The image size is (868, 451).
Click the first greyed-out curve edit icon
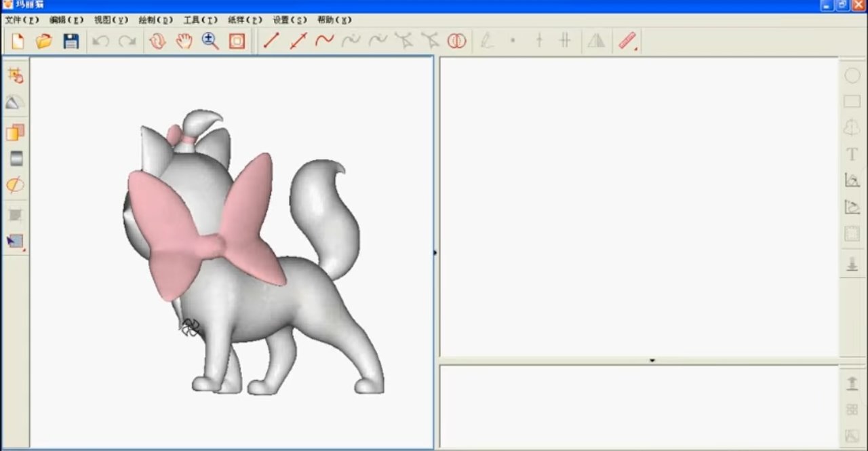click(x=351, y=41)
